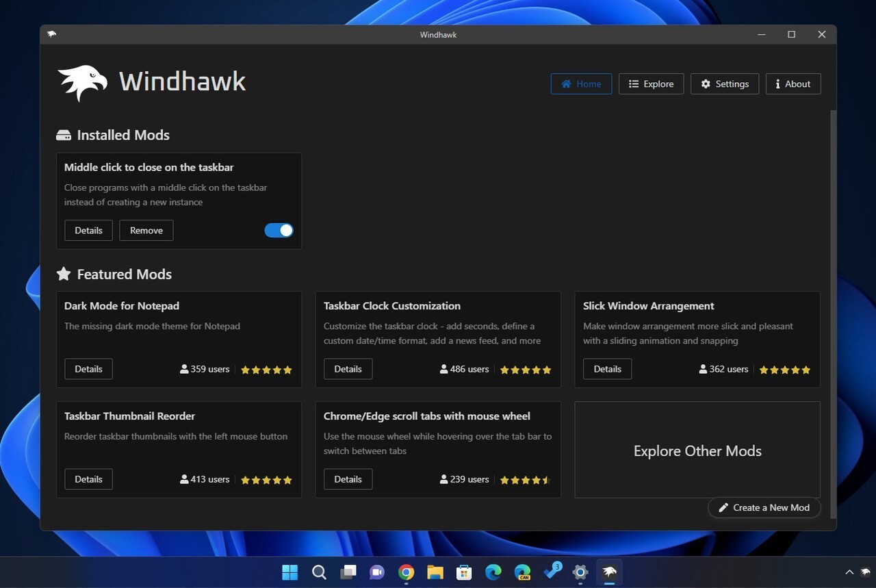The image size is (876, 588).
Task: Expand hidden icons in the system tray
Action: 849,572
